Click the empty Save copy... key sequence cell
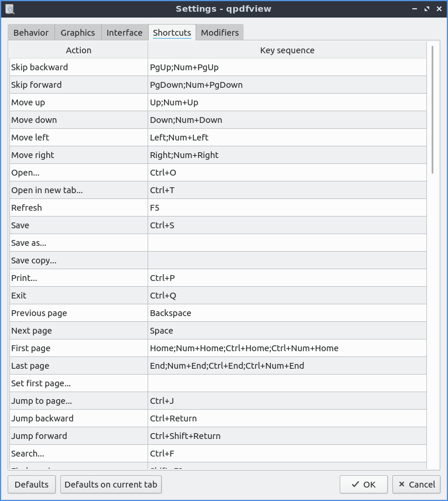 coord(287,260)
